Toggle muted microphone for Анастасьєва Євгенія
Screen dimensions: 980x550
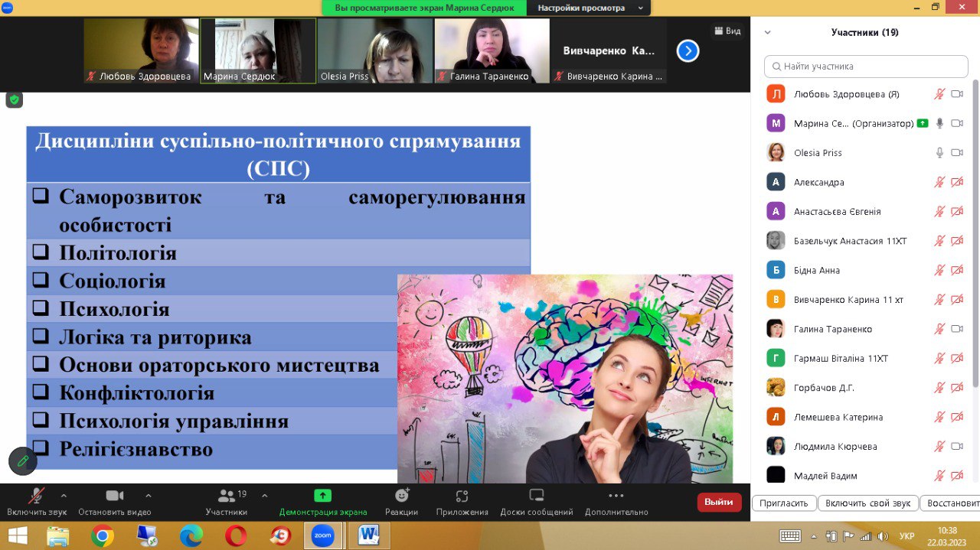tap(939, 211)
